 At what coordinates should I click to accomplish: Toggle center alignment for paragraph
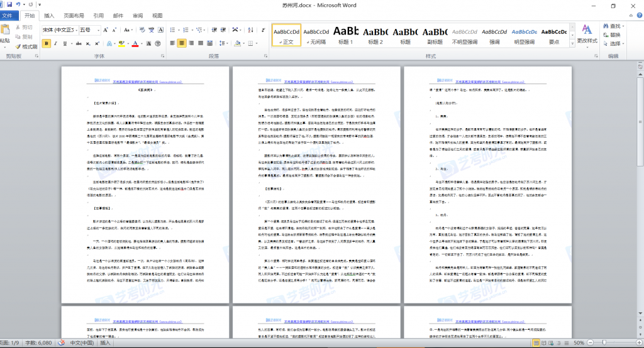coord(182,43)
